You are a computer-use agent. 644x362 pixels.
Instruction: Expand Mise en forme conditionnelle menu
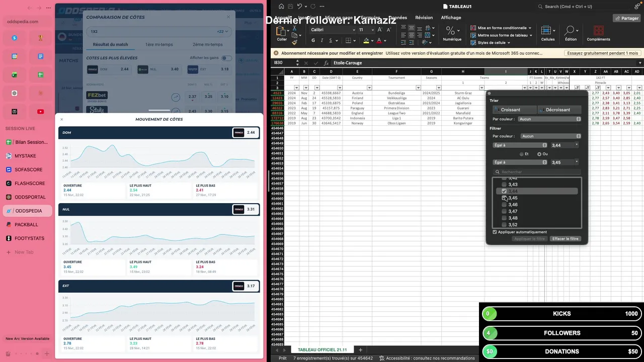tap(501, 28)
